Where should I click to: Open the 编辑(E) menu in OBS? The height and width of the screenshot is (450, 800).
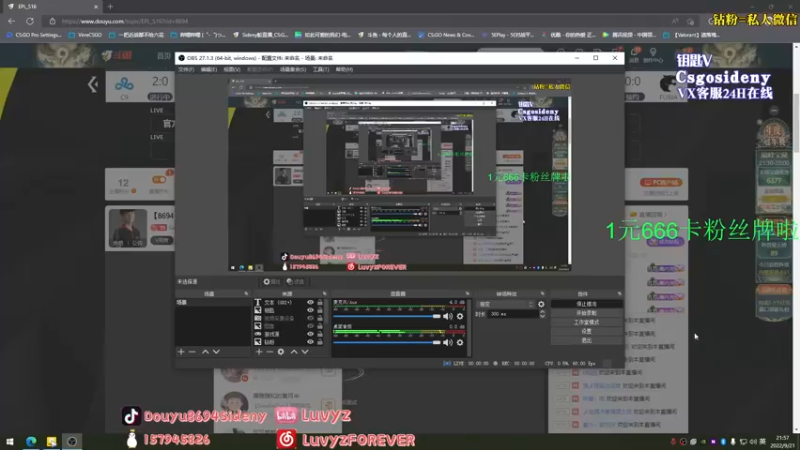[209, 69]
